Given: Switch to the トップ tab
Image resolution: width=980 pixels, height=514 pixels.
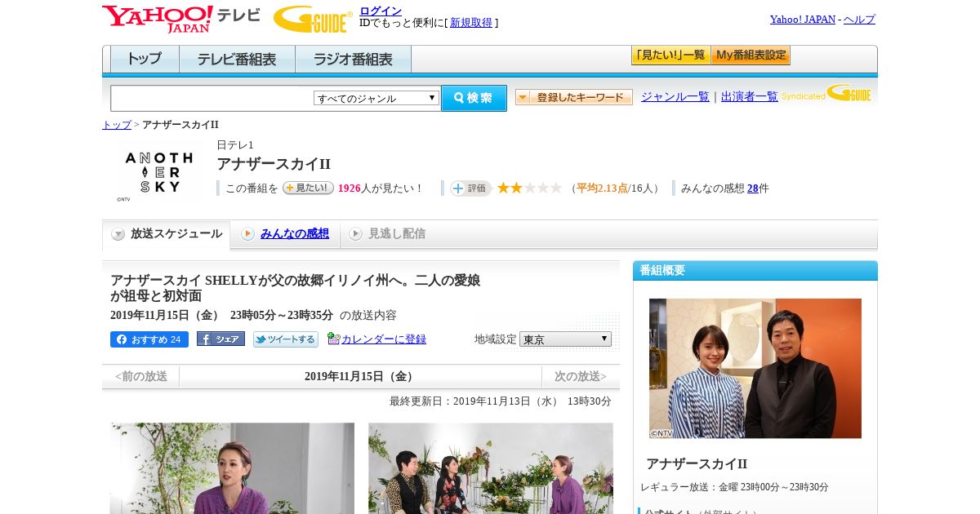Looking at the screenshot, I should coord(145,60).
